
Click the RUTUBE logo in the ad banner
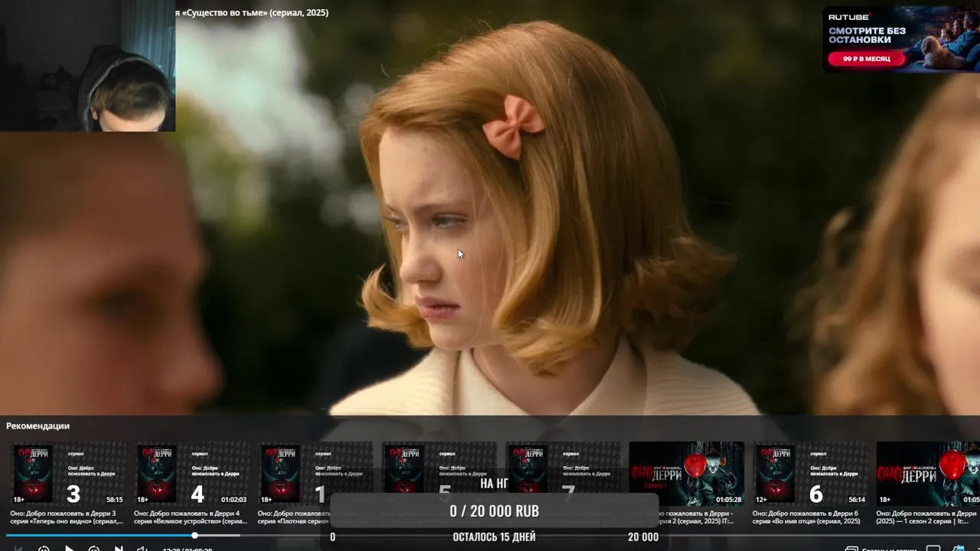pyautogui.click(x=849, y=17)
